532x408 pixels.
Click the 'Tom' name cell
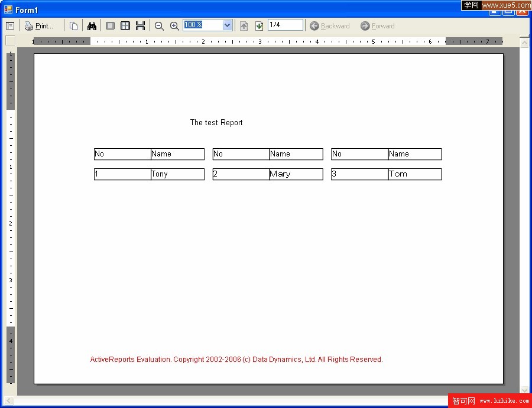pyautogui.click(x=414, y=174)
